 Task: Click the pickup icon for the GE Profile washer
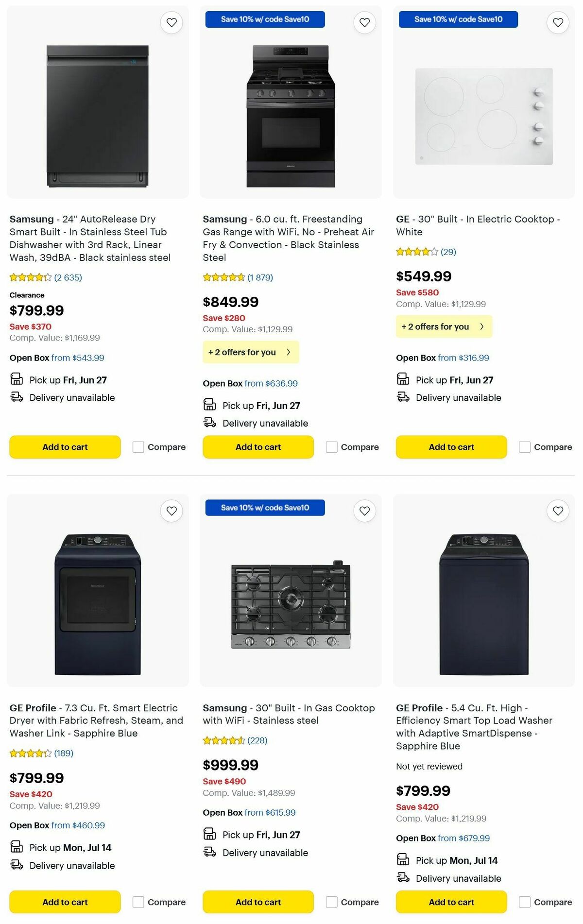point(402,860)
